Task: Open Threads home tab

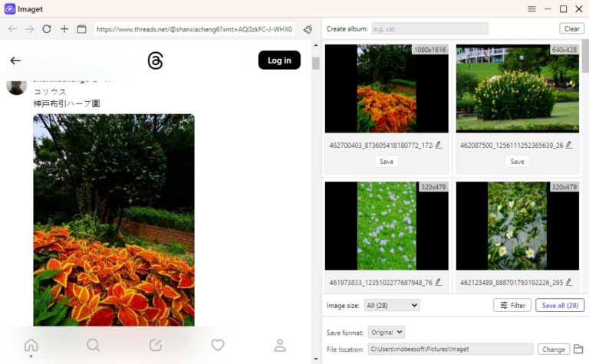Action: [x=31, y=346]
